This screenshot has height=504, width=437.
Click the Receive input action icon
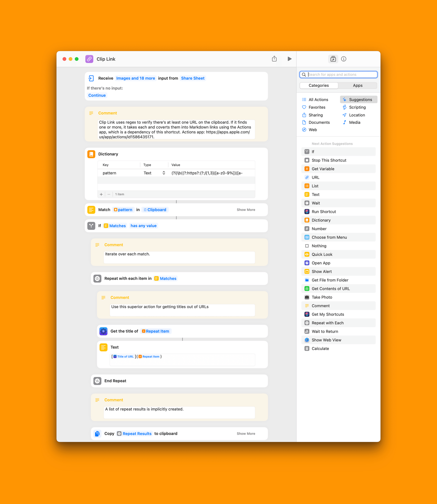(x=91, y=78)
